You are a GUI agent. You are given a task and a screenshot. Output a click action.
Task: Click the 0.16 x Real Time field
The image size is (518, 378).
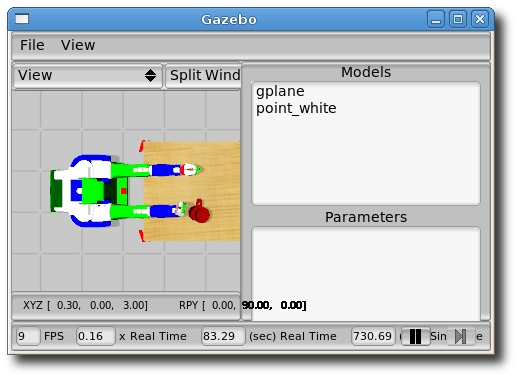pos(96,336)
